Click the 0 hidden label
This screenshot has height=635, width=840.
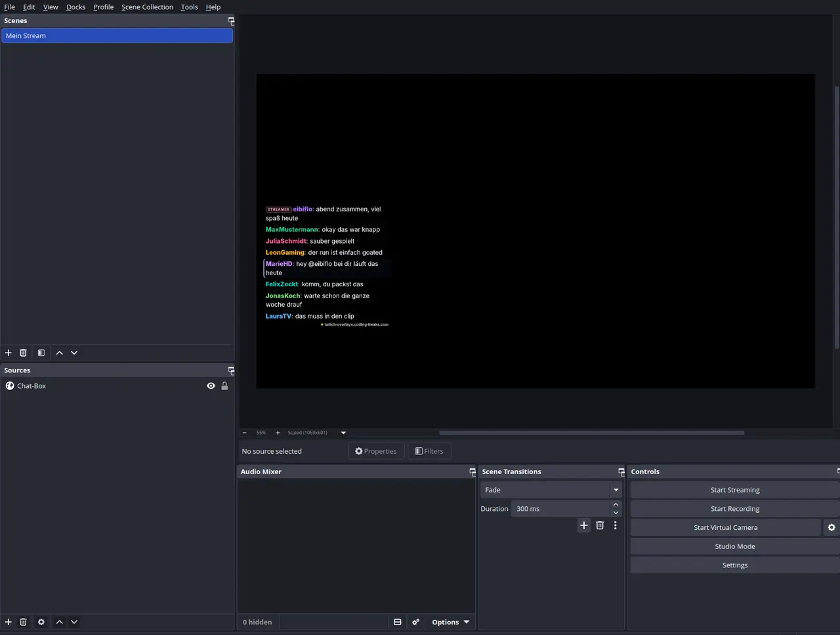pyautogui.click(x=257, y=622)
